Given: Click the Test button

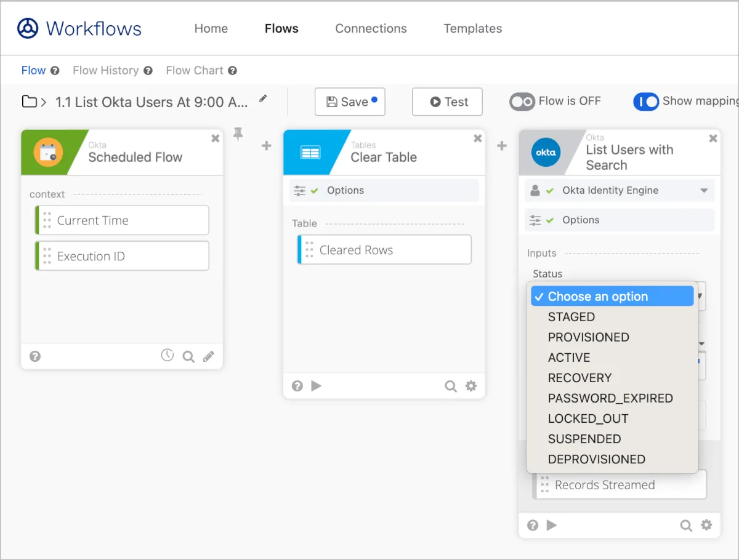Looking at the screenshot, I should click(x=447, y=102).
